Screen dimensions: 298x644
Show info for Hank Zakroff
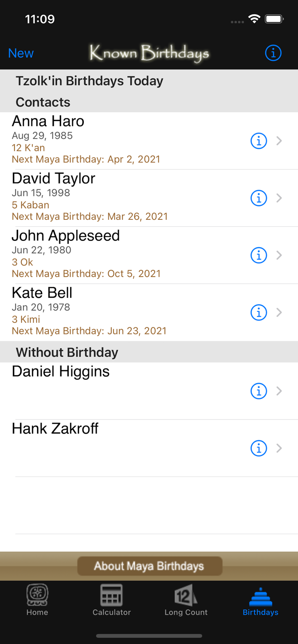(x=258, y=448)
